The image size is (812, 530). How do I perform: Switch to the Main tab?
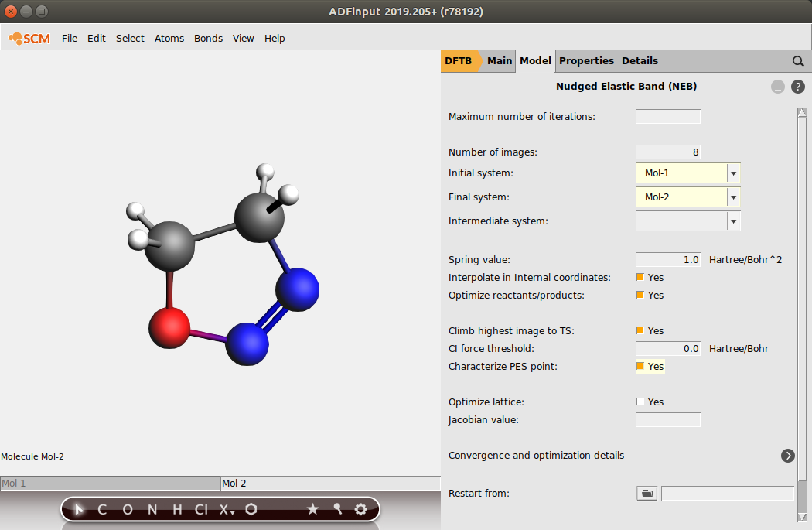[x=500, y=61]
